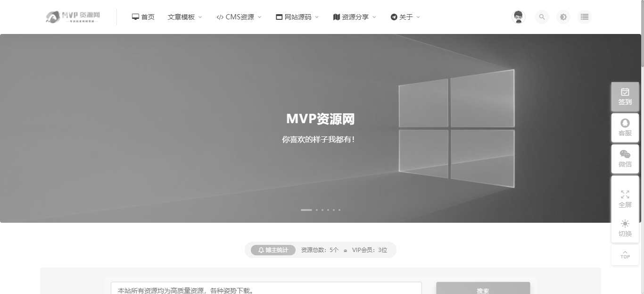
Task: Open the 文章模板 menu
Action: coord(185,17)
